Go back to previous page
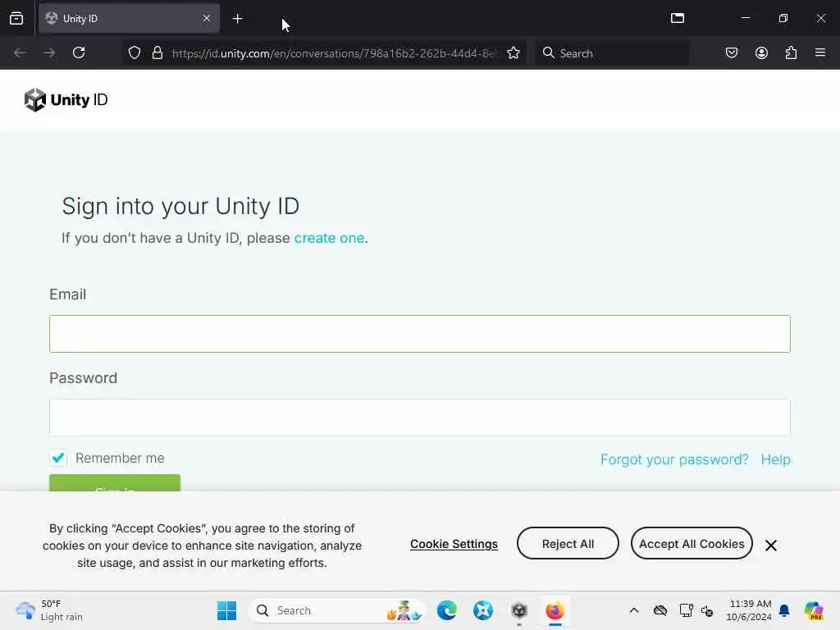Screen dimensions: 840x630 (20, 52)
